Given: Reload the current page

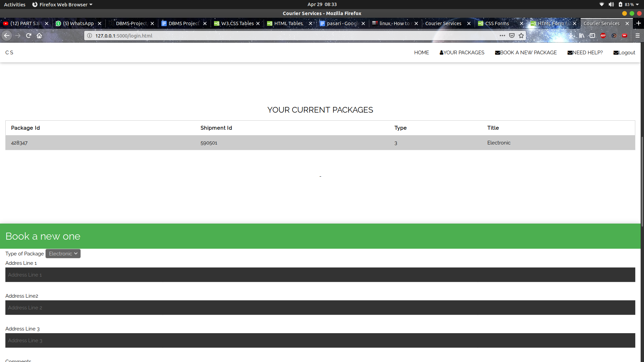Looking at the screenshot, I should (x=29, y=36).
